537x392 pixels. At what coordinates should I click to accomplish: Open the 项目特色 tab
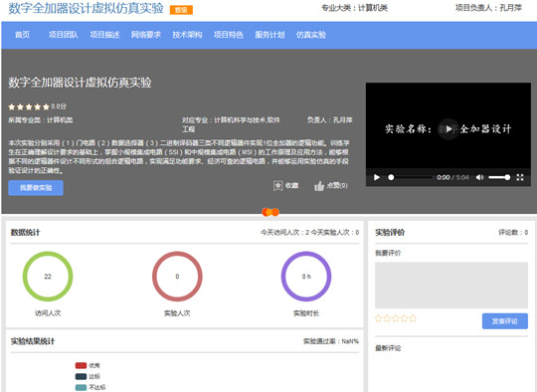coord(229,35)
